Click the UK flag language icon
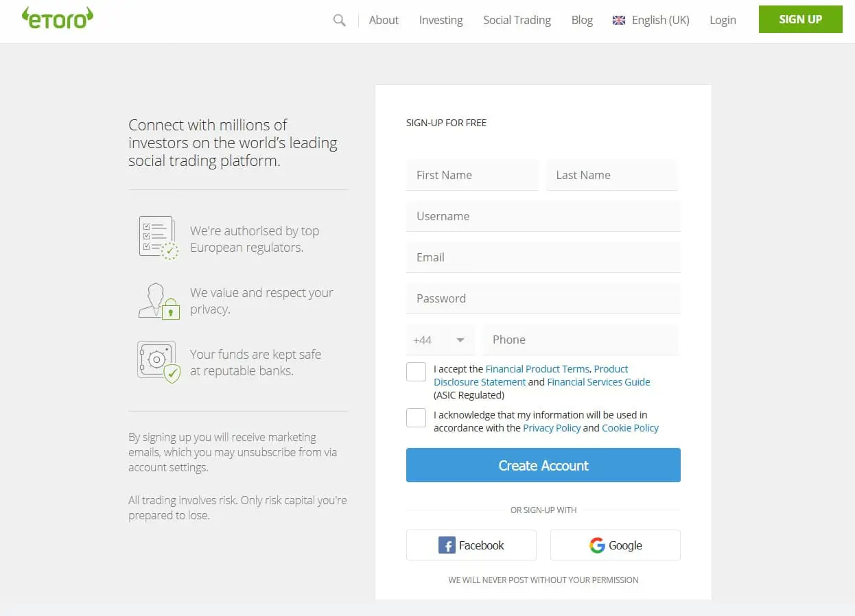Viewport: 855px width, 616px height. tap(618, 20)
